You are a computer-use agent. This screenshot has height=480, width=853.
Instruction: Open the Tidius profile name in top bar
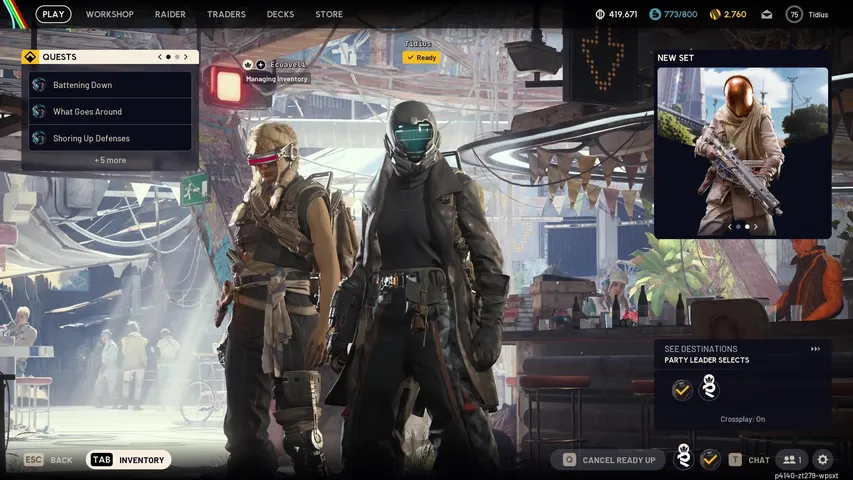point(818,15)
